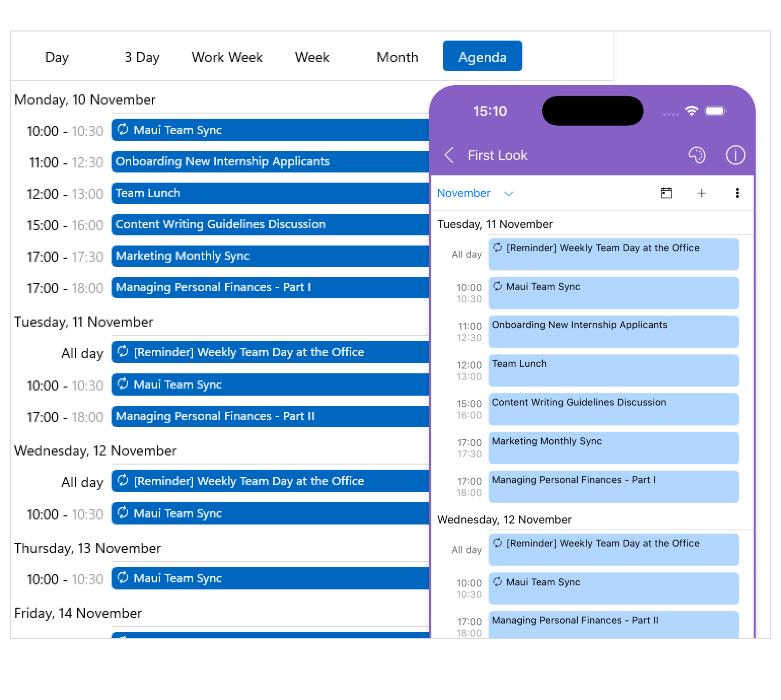Viewport: 781px width, 700px height.
Task: Select the Work Week view
Action: 227,56
